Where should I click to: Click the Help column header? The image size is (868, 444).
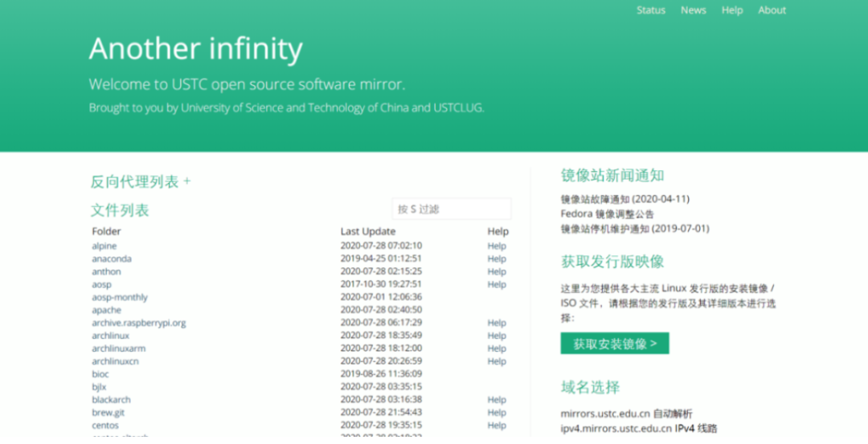[498, 231]
